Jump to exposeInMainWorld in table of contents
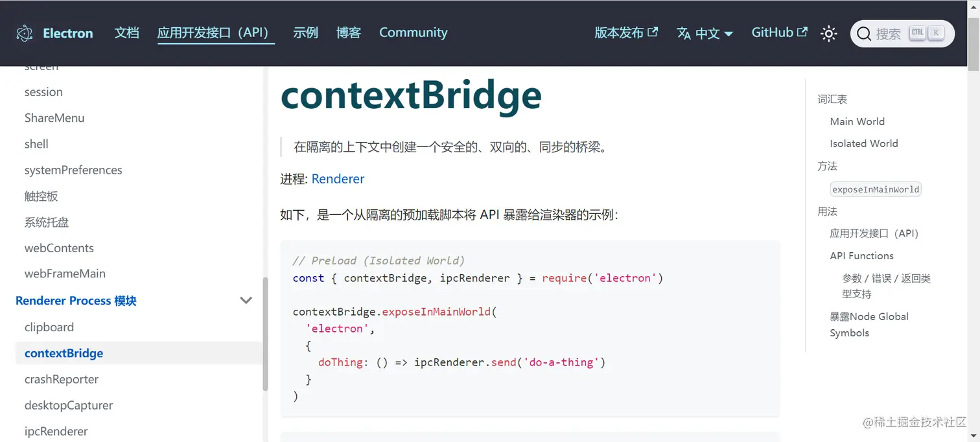 tap(876, 189)
